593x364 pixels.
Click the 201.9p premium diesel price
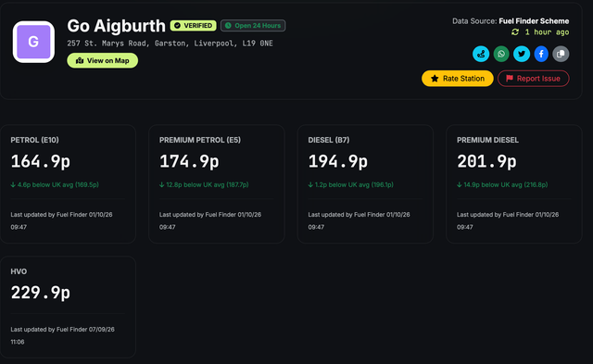(486, 162)
